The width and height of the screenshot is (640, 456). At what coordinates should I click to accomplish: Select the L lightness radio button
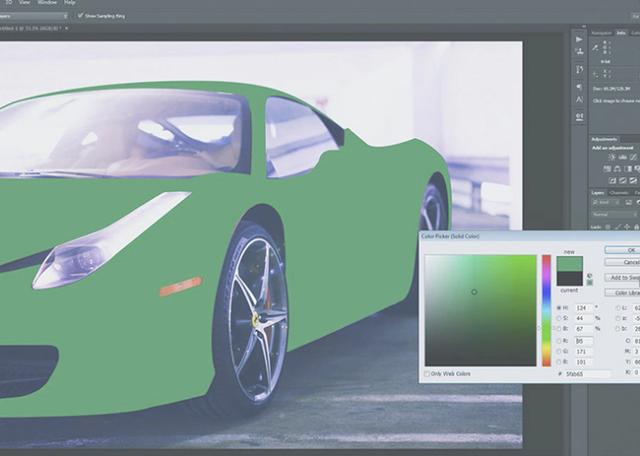pyautogui.click(x=618, y=307)
